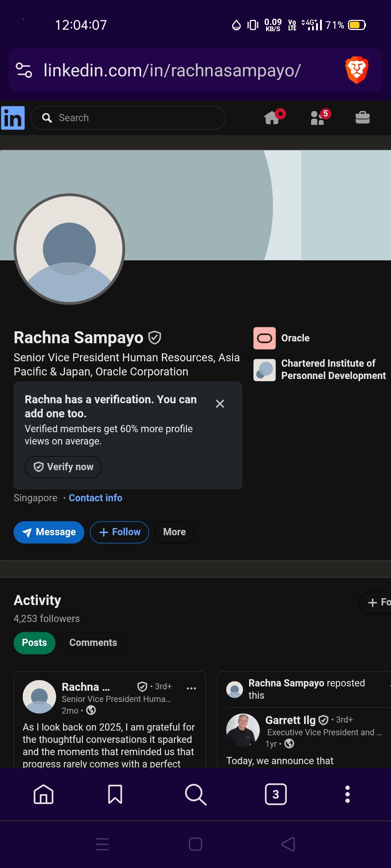Screen dimensions: 391x868
Task: Expand the More profile actions button
Action: (x=174, y=532)
